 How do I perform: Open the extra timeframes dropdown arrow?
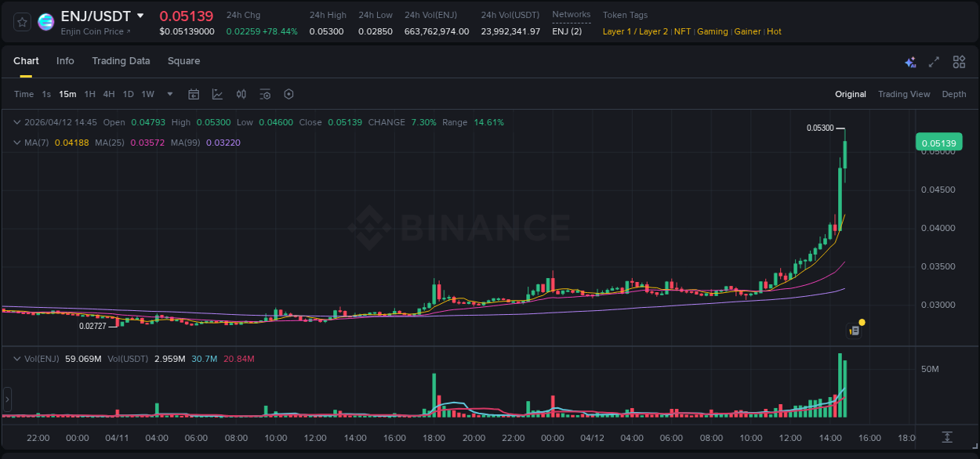[169, 94]
